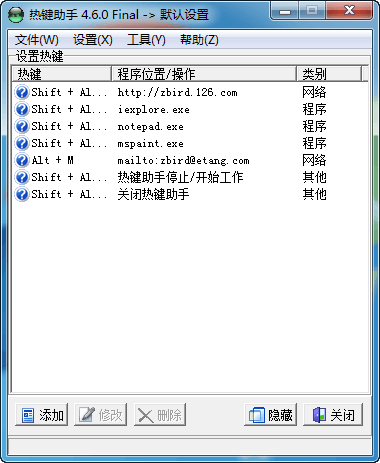Select the http://zbird.126.com entry
This screenshot has width=380, height=463.
coord(177,92)
